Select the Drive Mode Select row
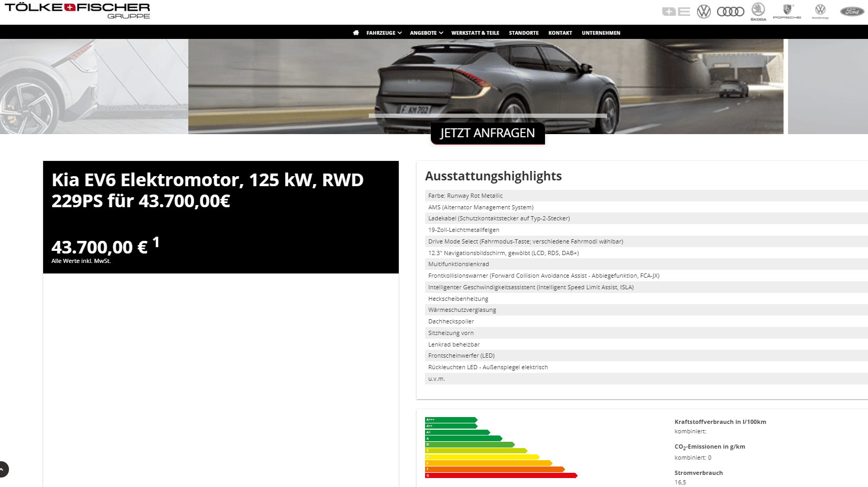The height and width of the screenshot is (487, 868). point(646,241)
